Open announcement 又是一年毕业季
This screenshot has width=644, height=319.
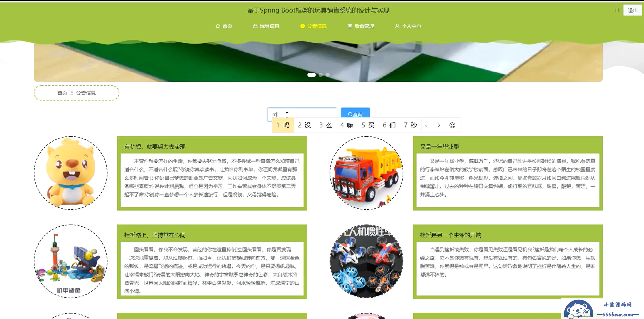(x=439, y=147)
